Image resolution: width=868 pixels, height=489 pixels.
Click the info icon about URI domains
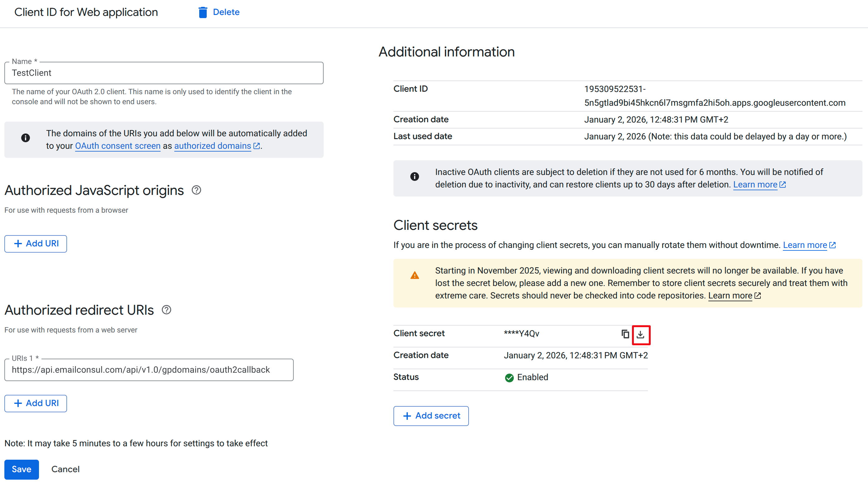click(x=25, y=138)
